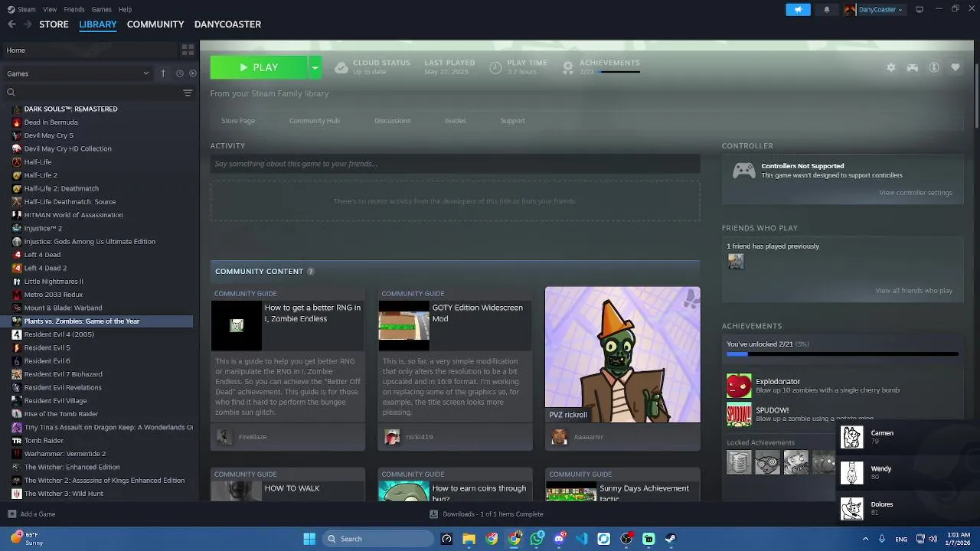Click the Explodonator achievement icon
The image size is (980, 551).
click(x=739, y=386)
